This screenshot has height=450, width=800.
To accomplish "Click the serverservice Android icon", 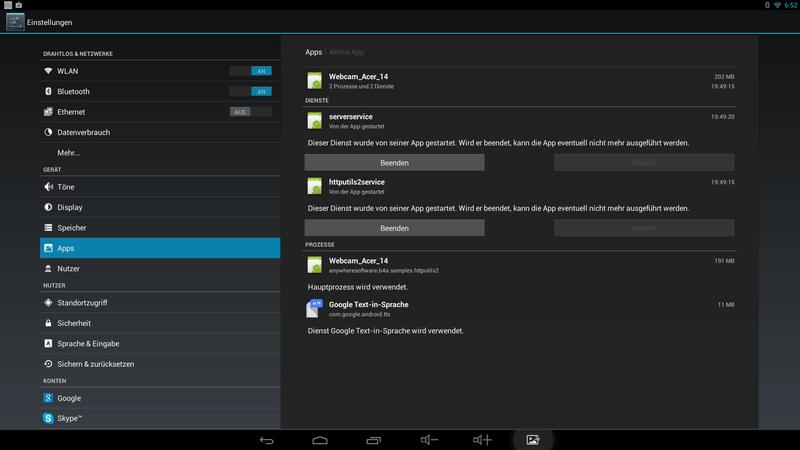I will coord(314,121).
